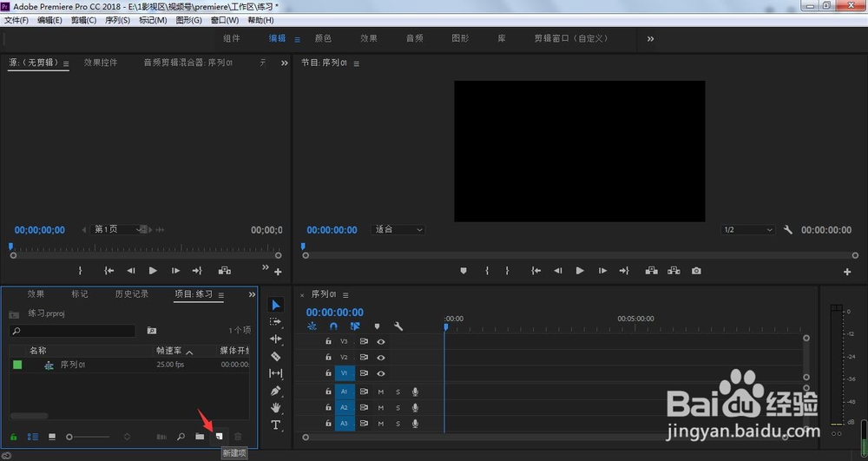
Task: Select the Razor tool
Action: coord(276,357)
